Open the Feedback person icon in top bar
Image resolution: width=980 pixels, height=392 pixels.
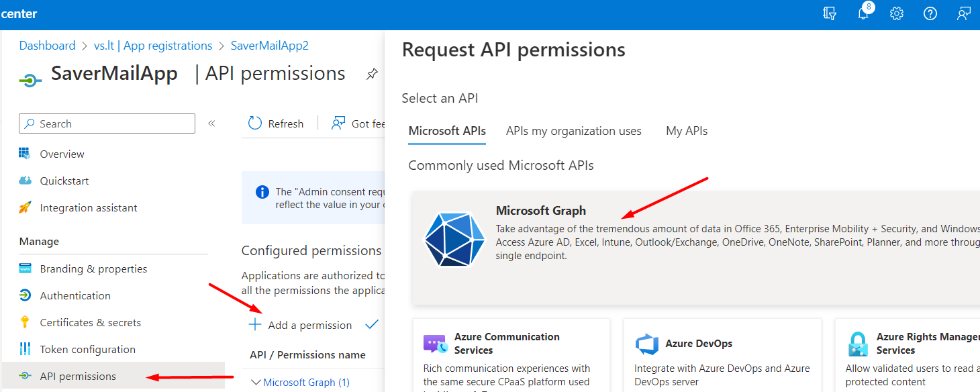pos(964,13)
